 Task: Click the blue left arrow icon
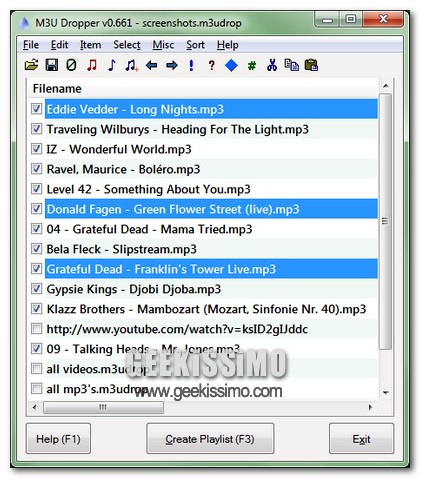pyautogui.click(x=152, y=65)
